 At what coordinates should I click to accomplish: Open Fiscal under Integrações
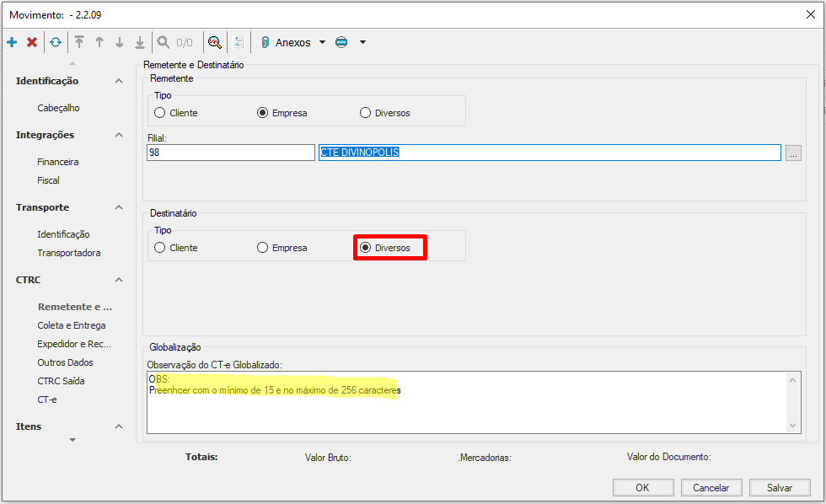tap(49, 180)
